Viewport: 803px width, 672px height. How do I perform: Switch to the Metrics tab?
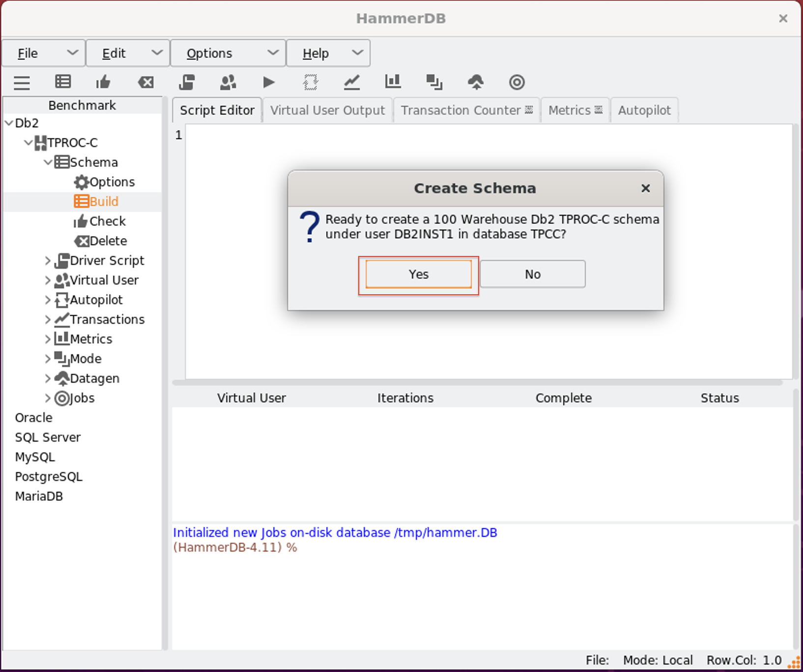click(575, 110)
